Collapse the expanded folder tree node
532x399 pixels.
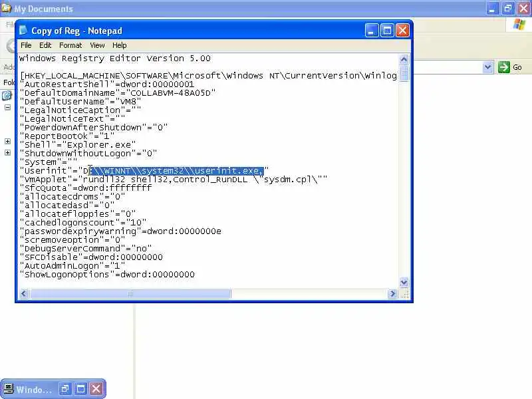pyautogui.click(x=7, y=108)
